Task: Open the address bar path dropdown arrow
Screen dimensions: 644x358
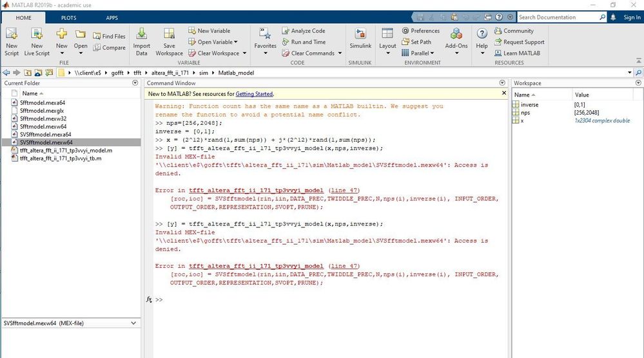Action: pyautogui.click(x=630, y=73)
